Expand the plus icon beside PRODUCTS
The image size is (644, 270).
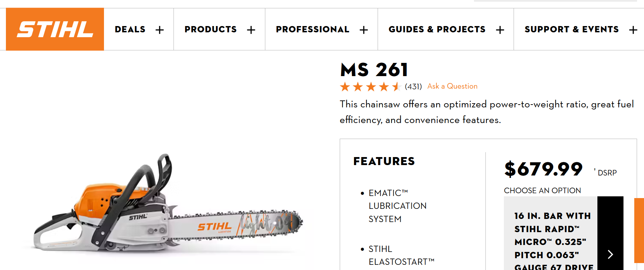pos(251,30)
